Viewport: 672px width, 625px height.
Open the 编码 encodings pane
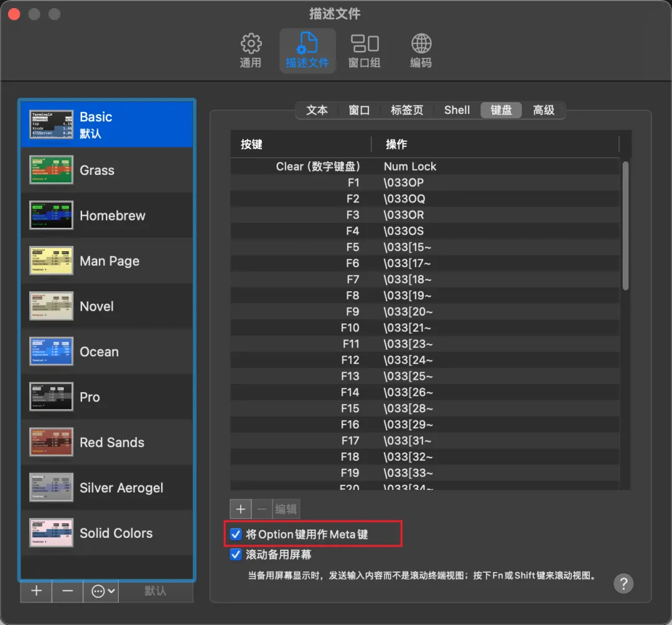[421, 50]
